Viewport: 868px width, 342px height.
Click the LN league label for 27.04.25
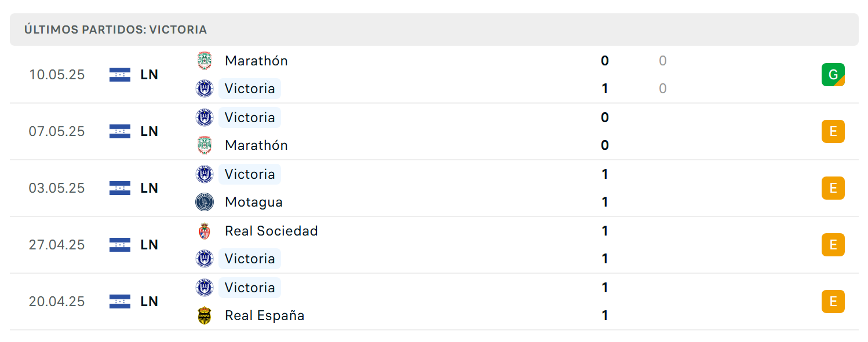[x=149, y=245]
